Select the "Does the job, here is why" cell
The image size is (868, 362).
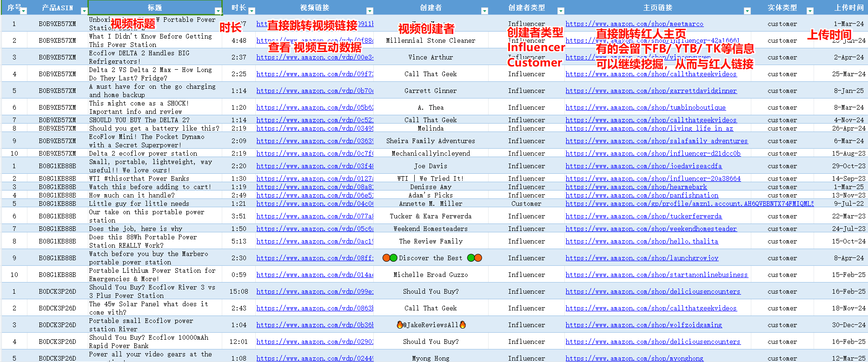[x=155, y=229]
